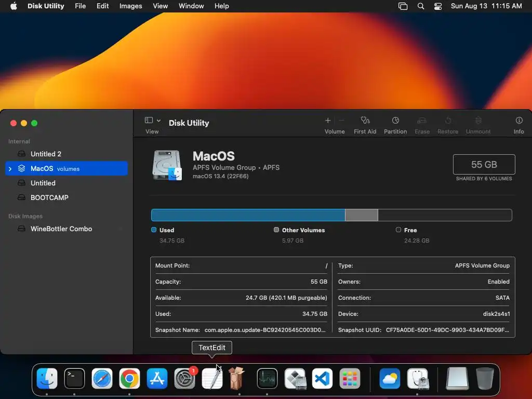
Task: Open Safari from the Dock
Action: coord(102,378)
